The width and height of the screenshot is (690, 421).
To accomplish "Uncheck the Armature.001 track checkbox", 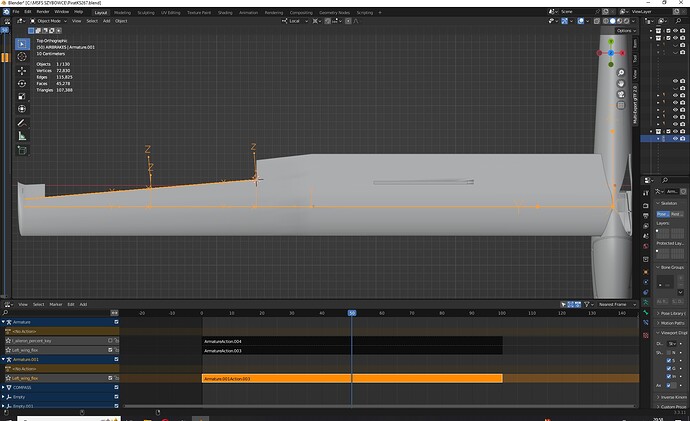I will pyautogui.click(x=116, y=359).
